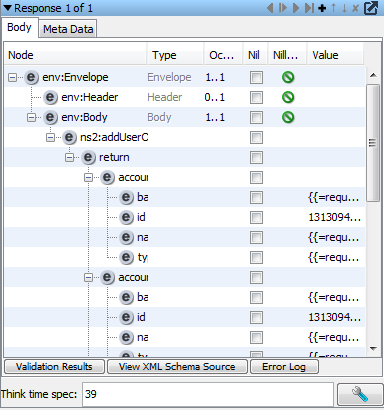Click the element icon beside return
The height and width of the screenshot is (410, 384).
click(88, 157)
